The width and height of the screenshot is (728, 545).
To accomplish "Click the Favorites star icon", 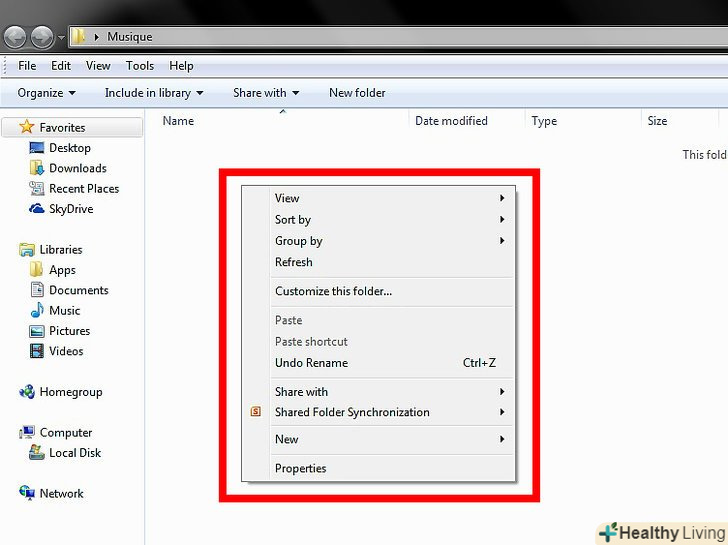I will (x=27, y=127).
